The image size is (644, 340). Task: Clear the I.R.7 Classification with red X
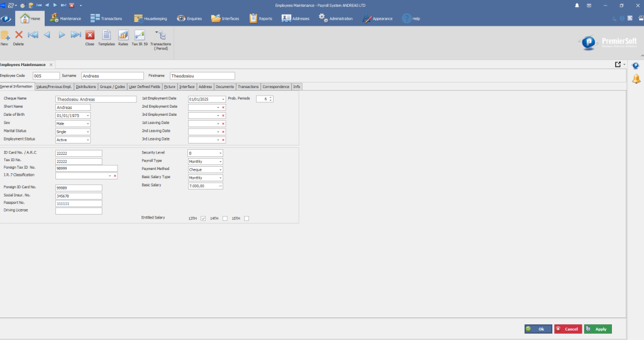pos(115,176)
